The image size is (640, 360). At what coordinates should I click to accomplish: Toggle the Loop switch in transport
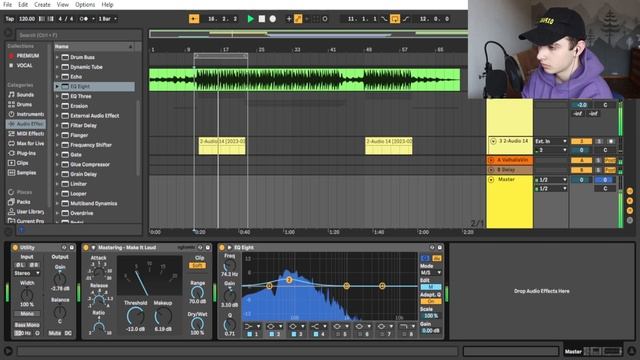click(395, 19)
